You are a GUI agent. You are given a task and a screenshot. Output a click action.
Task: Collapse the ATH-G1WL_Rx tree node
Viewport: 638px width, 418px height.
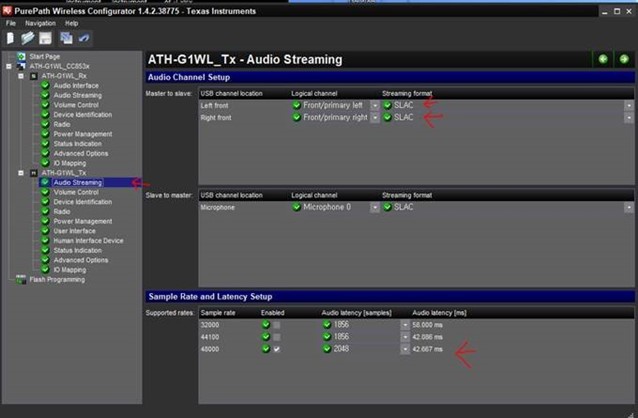tap(21, 76)
